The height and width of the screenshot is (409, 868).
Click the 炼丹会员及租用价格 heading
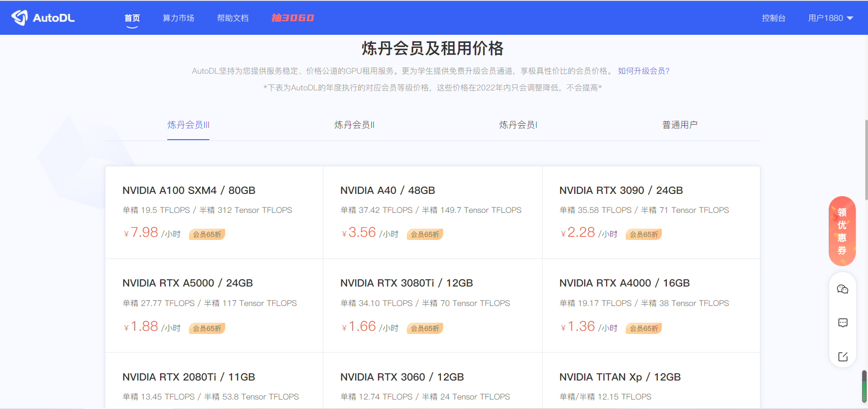[433, 48]
